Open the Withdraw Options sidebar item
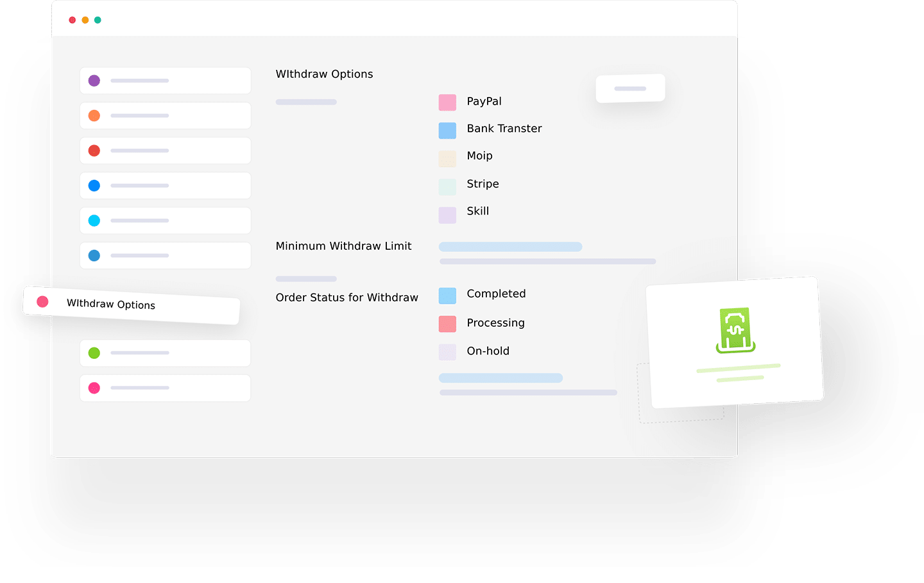Screen dimensions: 924x583 click(132, 305)
